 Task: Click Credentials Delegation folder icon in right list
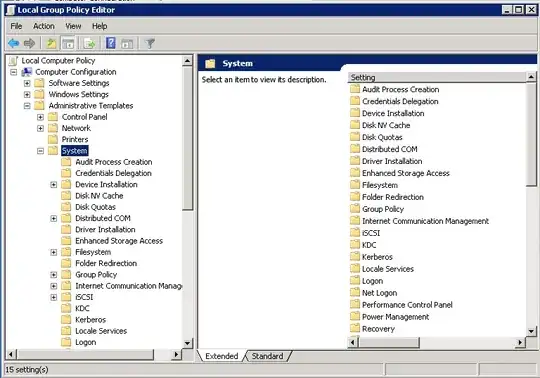coord(355,101)
